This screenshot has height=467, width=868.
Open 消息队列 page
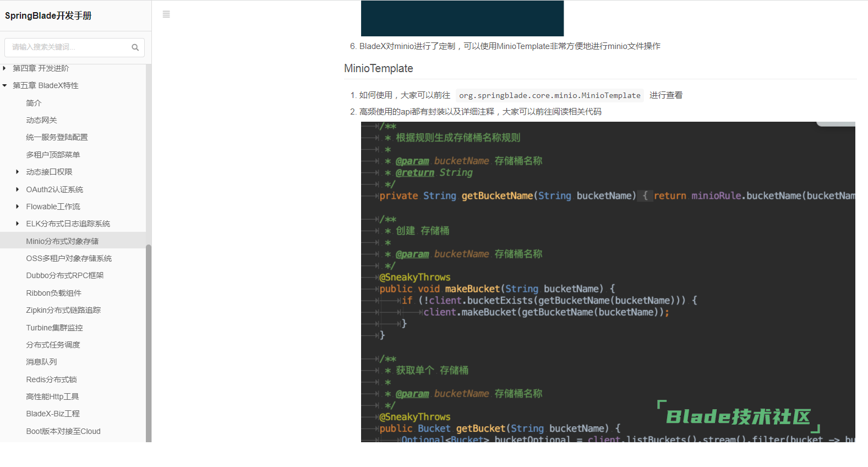pyautogui.click(x=41, y=362)
